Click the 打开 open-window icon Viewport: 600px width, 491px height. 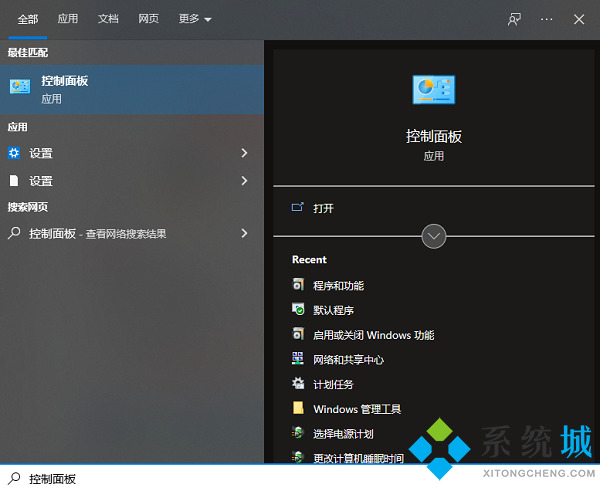point(297,207)
